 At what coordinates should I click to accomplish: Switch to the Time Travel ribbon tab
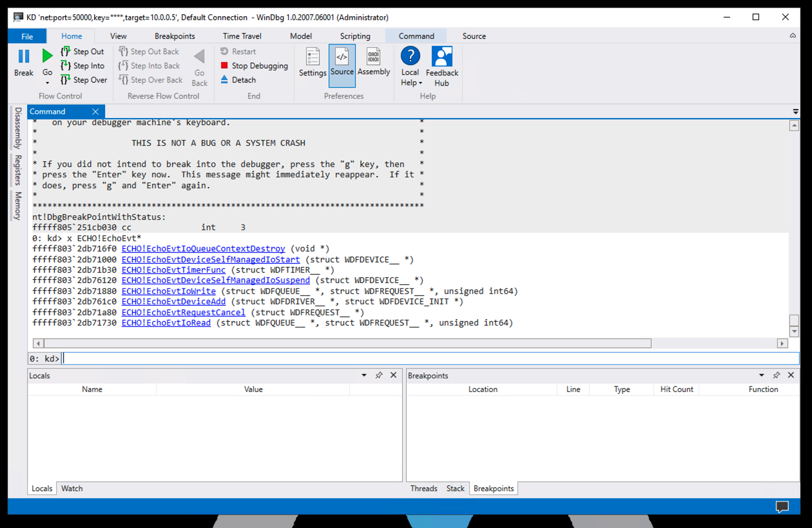coord(242,36)
